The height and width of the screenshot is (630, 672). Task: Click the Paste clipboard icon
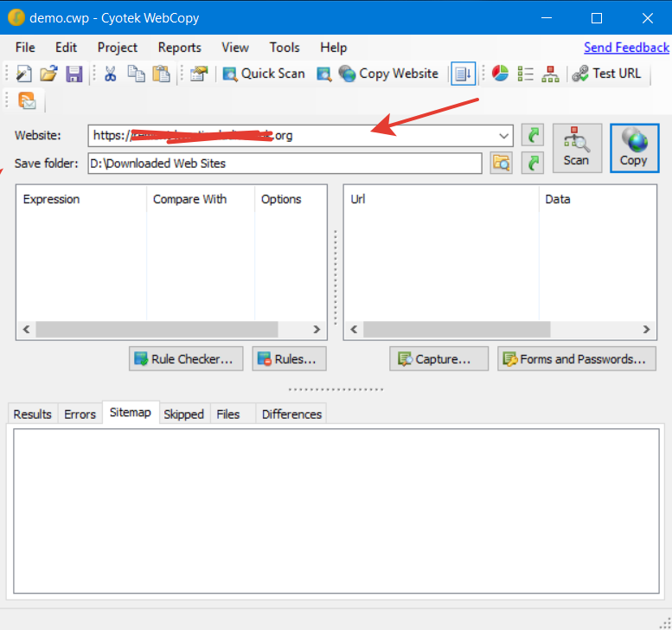pos(161,74)
